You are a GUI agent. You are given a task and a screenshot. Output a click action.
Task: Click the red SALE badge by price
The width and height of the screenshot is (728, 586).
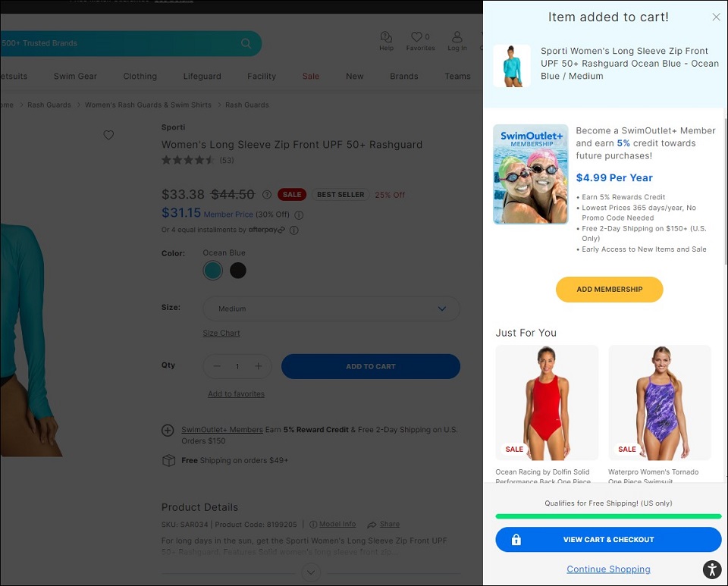point(292,195)
